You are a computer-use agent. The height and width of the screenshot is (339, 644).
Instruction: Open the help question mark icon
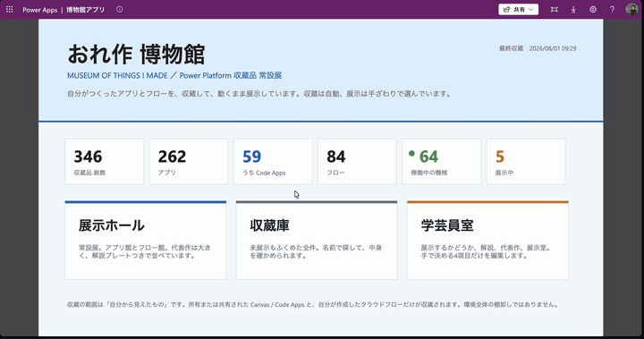(612, 9)
